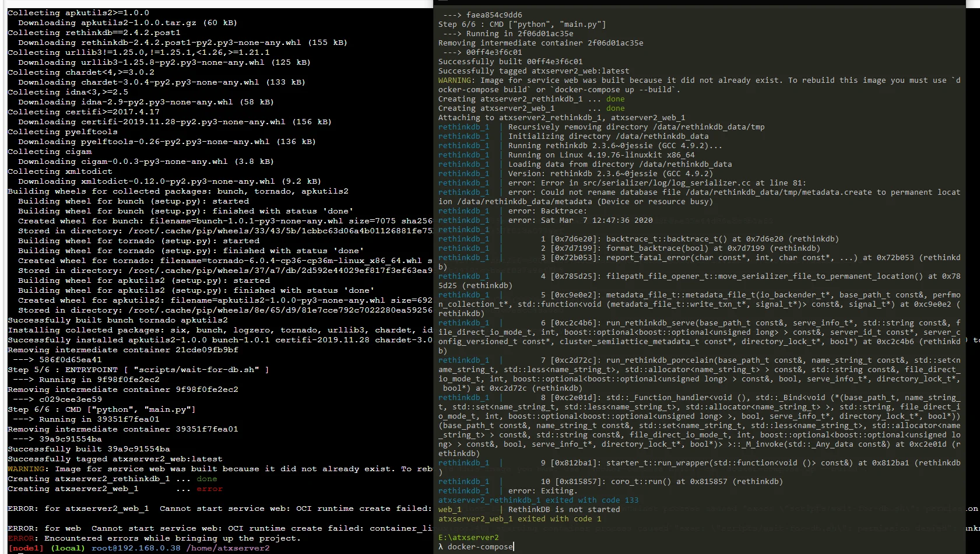The image size is (980, 554).
Task: Click the 'E:\atxserver2' path prompt
Action: pyautogui.click(x=468, y=538)
